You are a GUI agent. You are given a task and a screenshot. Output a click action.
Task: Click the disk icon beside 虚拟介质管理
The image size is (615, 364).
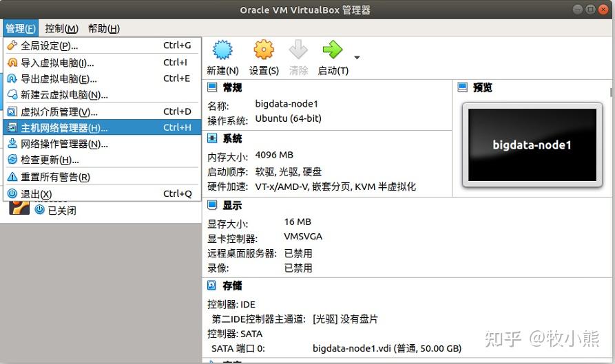pos(12,111)
